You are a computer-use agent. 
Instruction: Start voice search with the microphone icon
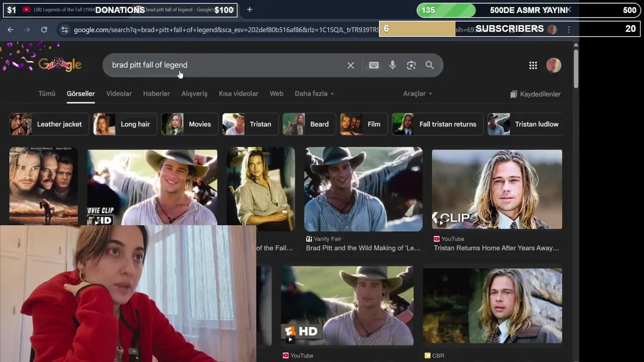coord(392,65)
